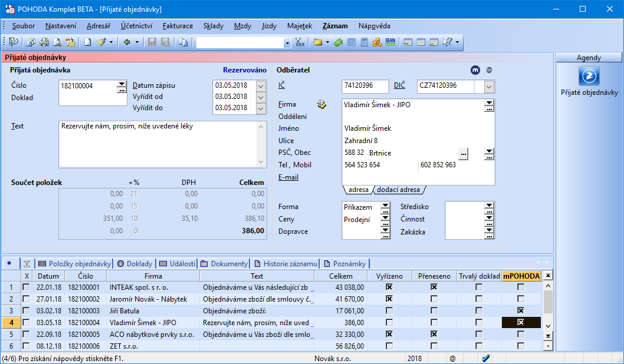Screen dimensions: 624x364
Task: Switch to the dodací adresa tab
Action: pyautogui.click(x=398, y=190)
